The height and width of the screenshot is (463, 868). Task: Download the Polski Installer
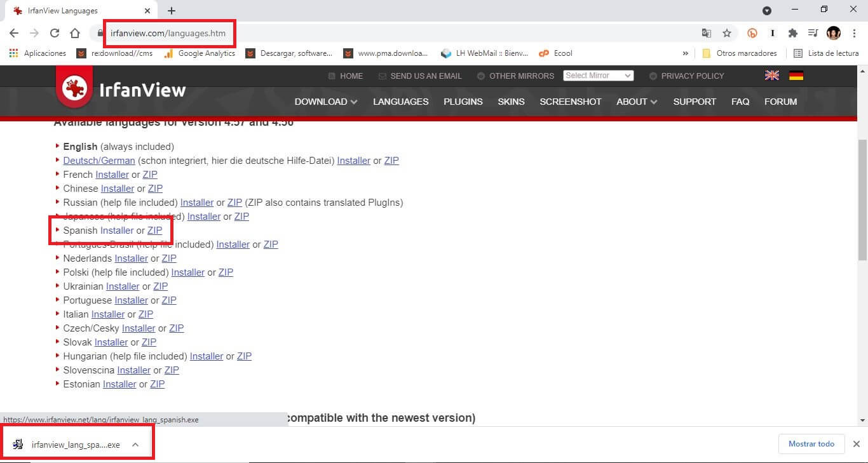pos(188,272)
